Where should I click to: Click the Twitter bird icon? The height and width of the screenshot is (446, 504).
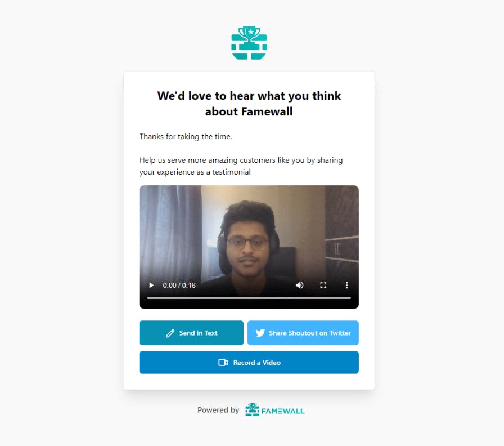(260, 333)
